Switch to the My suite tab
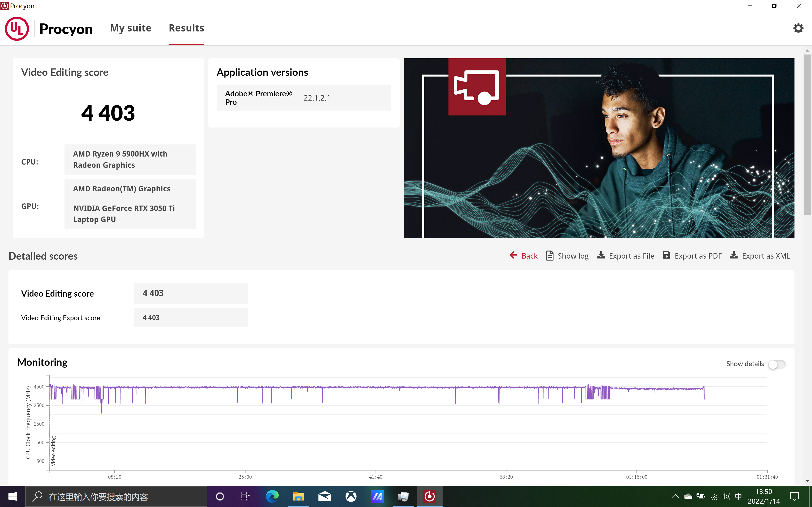This screenshot has width=812, height=507. pyautogui.click(x=130, y=28)
